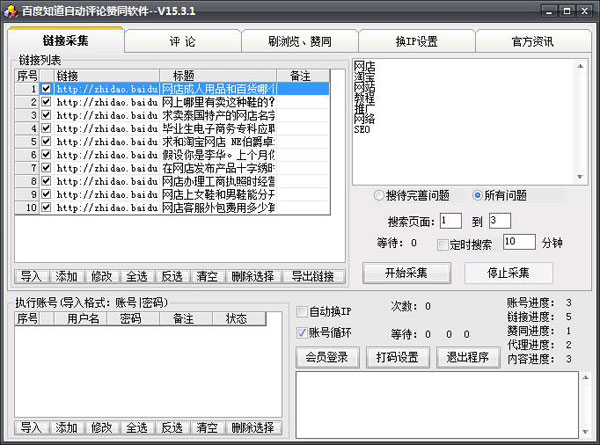Screen dimensions: 600x445
Task: Click the search start page input field
Action: tap(451, 221)
